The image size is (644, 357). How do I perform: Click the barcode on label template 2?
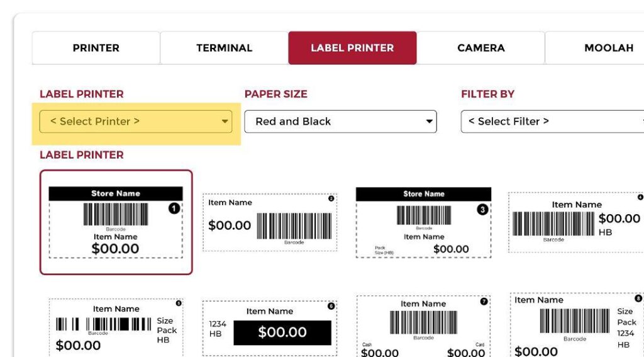click(x=294, y=225)
